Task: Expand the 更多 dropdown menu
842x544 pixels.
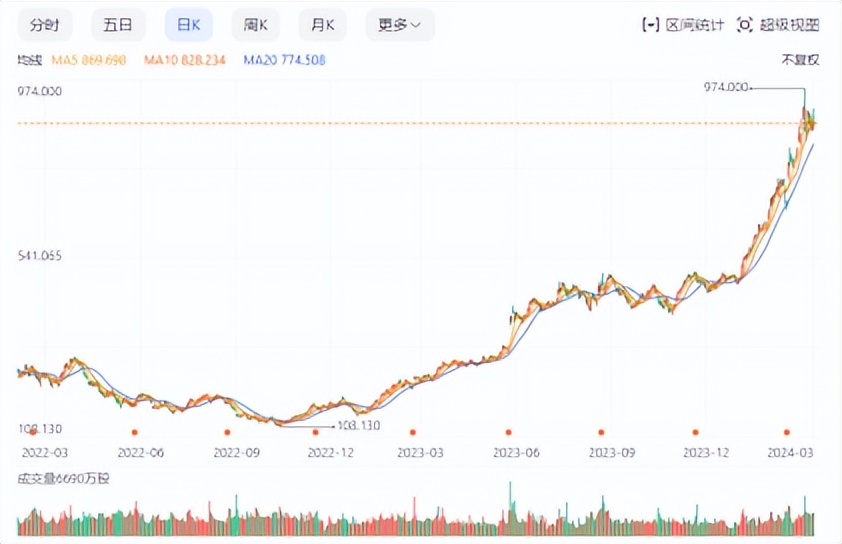Action: 393,25
